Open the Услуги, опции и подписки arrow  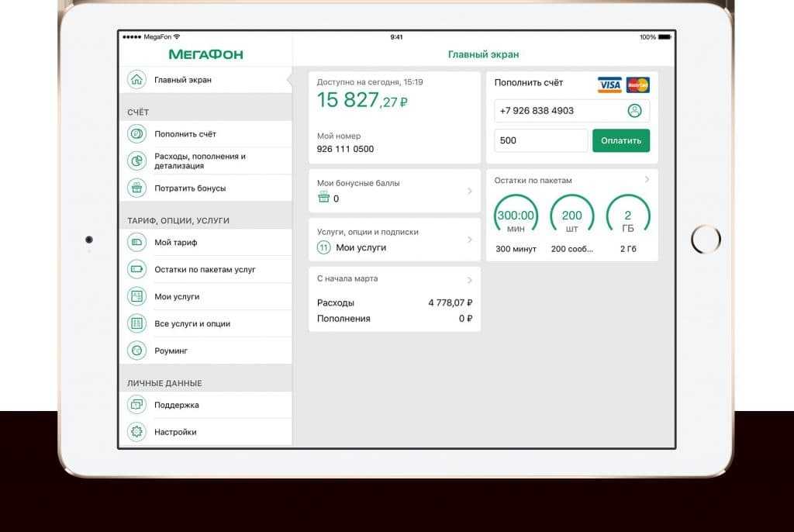[x=470, y=240]
